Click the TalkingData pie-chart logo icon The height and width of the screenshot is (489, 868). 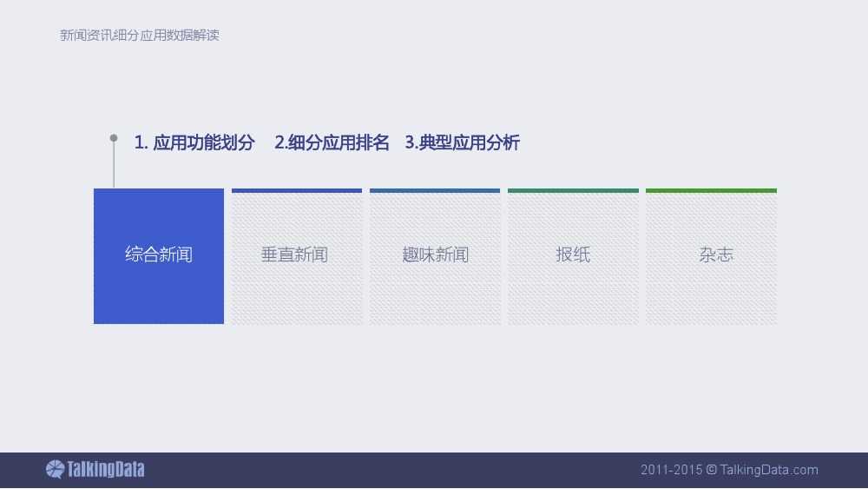click(55, 470)
